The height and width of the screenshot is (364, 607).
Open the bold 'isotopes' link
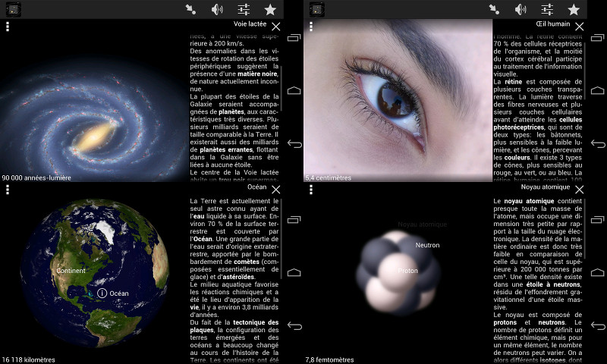pos(553,360)
